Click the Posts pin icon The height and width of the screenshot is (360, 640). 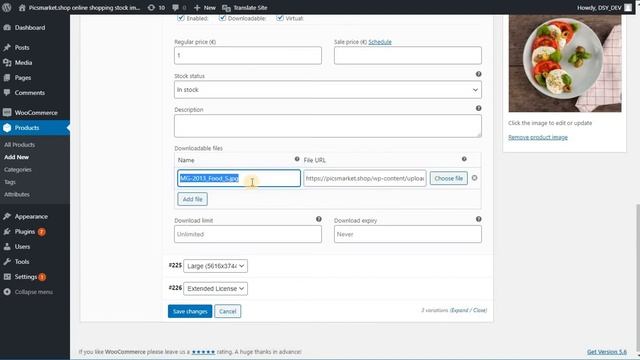[x=7, y=47]
